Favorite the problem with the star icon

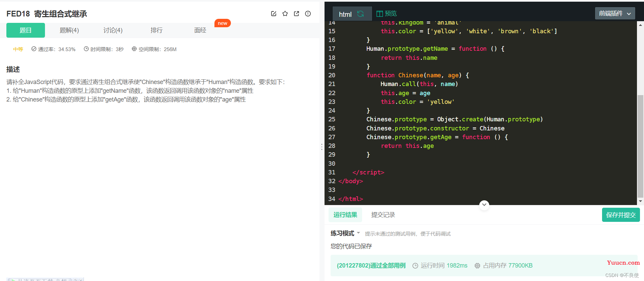[285, 14]
